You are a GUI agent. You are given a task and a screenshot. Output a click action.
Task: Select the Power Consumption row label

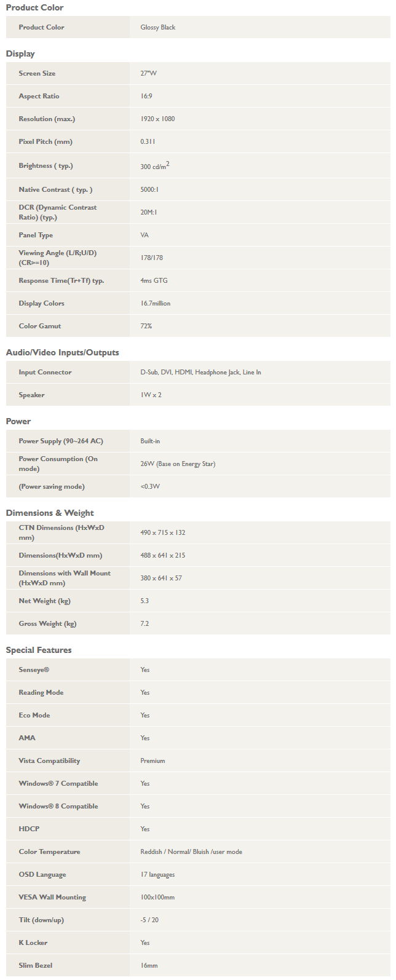58,464
